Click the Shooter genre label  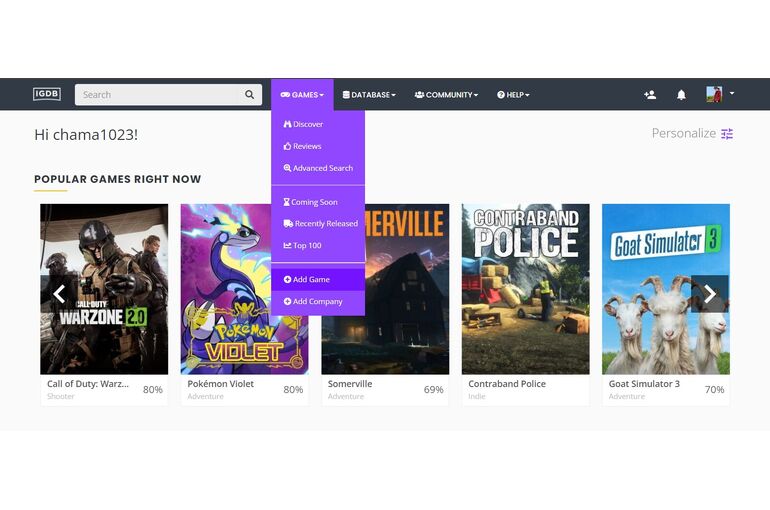pos(61,396)
